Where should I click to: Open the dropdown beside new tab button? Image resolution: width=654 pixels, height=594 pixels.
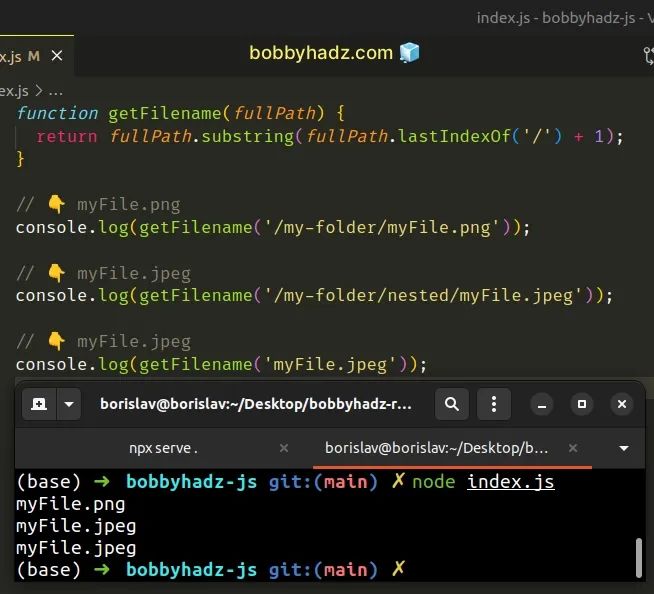pyautogui.click(x=69, y=404)
